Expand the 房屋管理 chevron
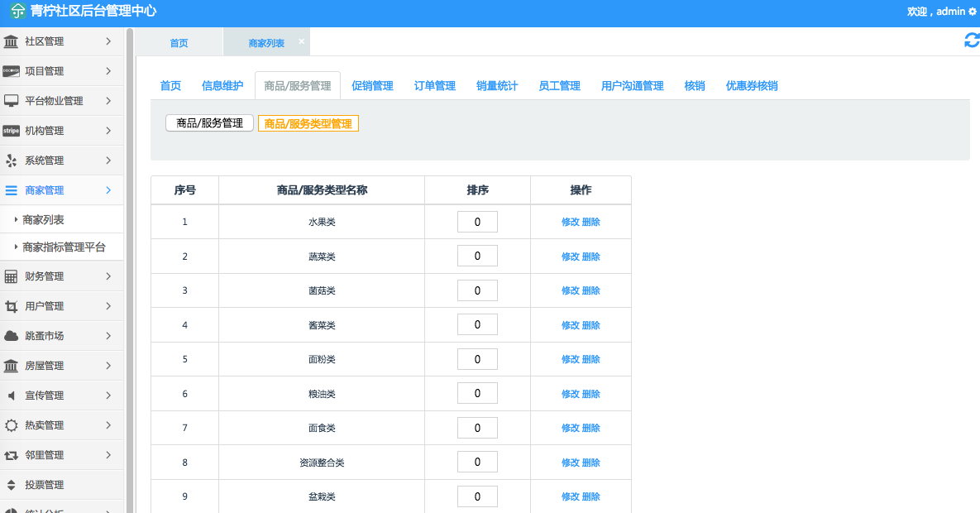The image size is (980, 513). (108, 366)
